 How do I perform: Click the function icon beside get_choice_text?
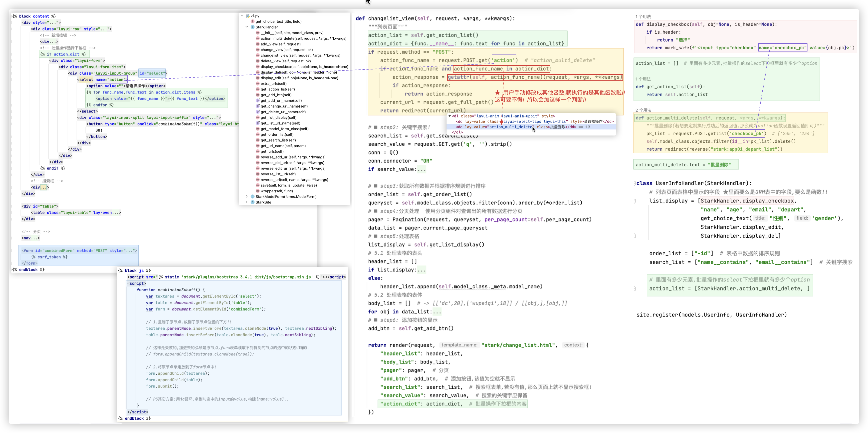click(252, 21)
